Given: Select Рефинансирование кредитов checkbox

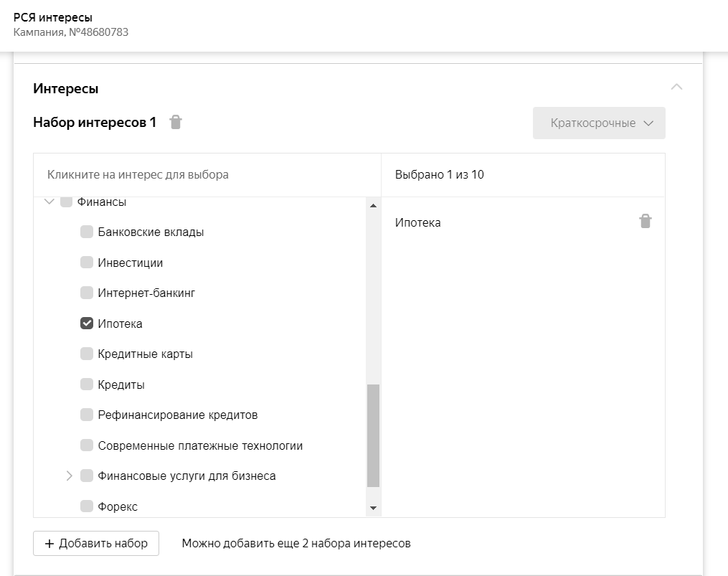Looking at the screenshot, I should click(87, 415).
